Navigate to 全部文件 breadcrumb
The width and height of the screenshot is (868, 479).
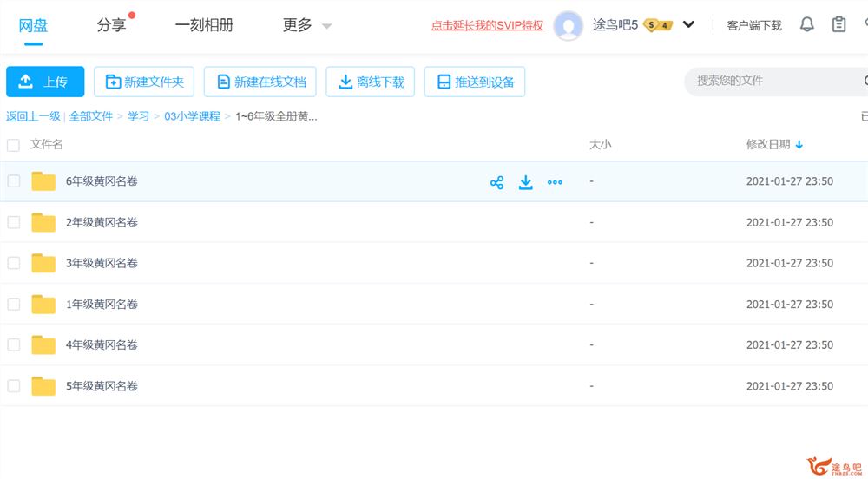91,116
